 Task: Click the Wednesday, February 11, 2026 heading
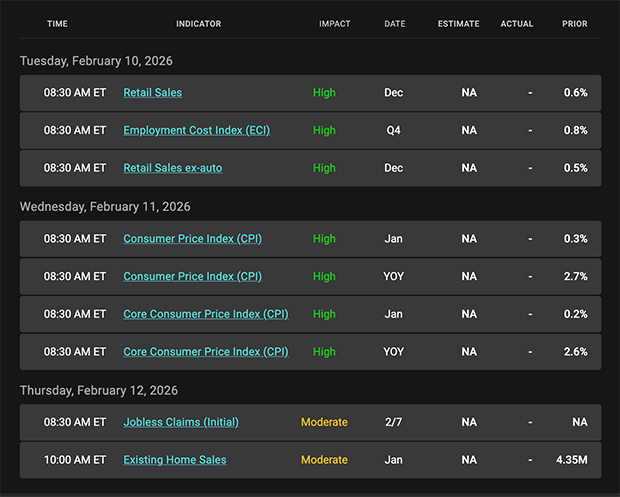point(104,207)
